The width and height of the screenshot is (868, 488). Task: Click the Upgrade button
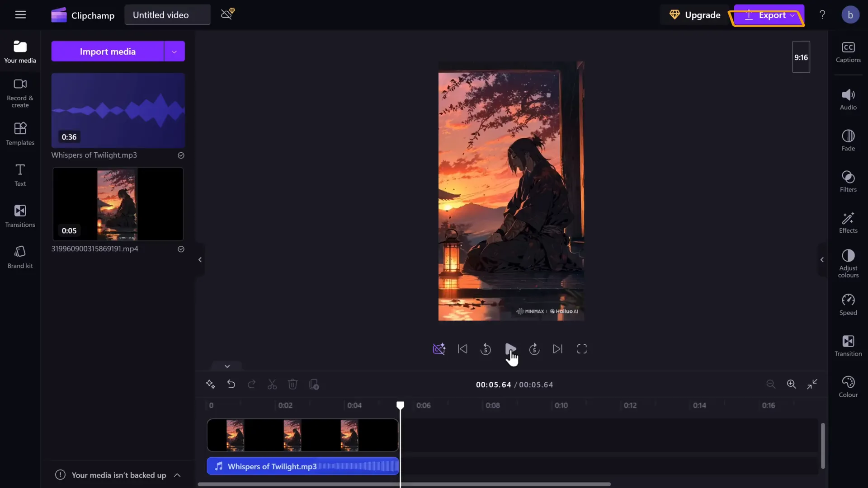(695, 15)
